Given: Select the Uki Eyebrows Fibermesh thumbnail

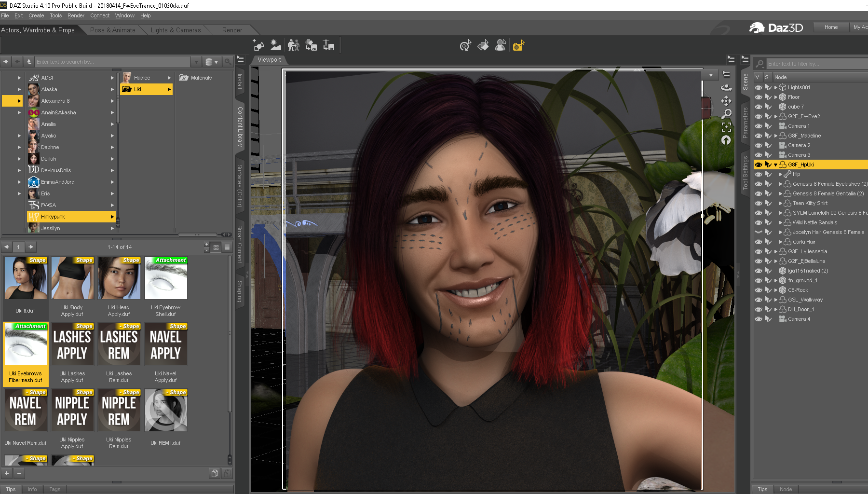Looking at the screenshot, I should (26, 354).
